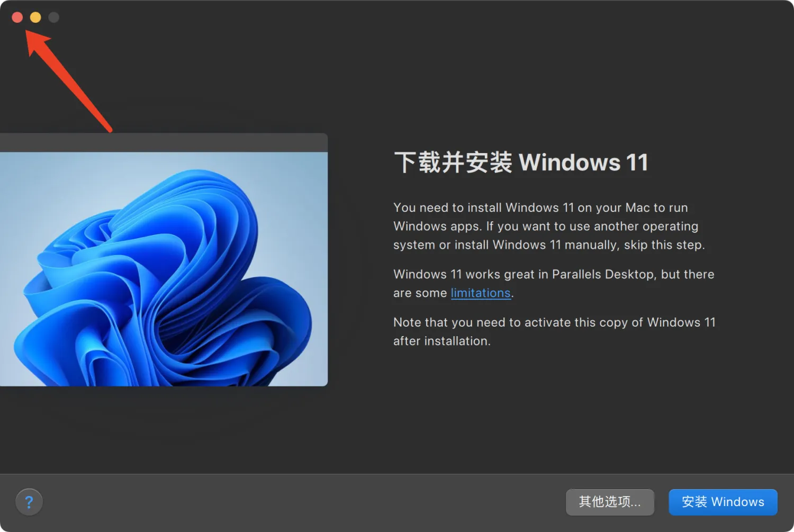Close the window with red button
The image size is (794, 532).
pos(17,17)
